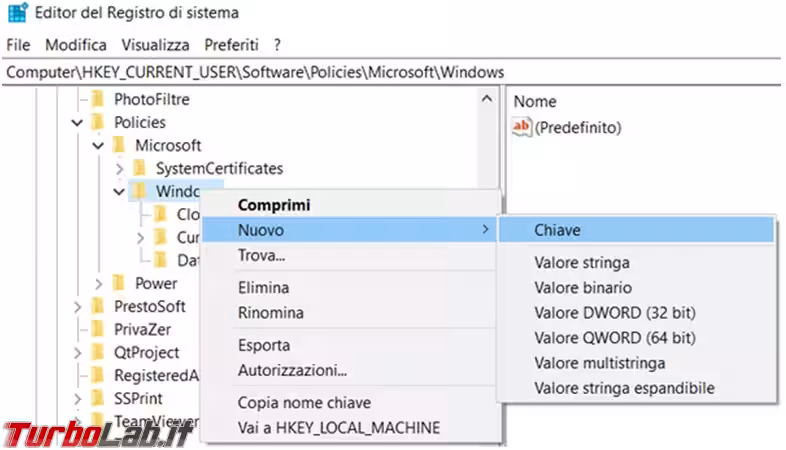Open the Preferiti menu
This screenshot has height=450, width=786.
(231, 45)
